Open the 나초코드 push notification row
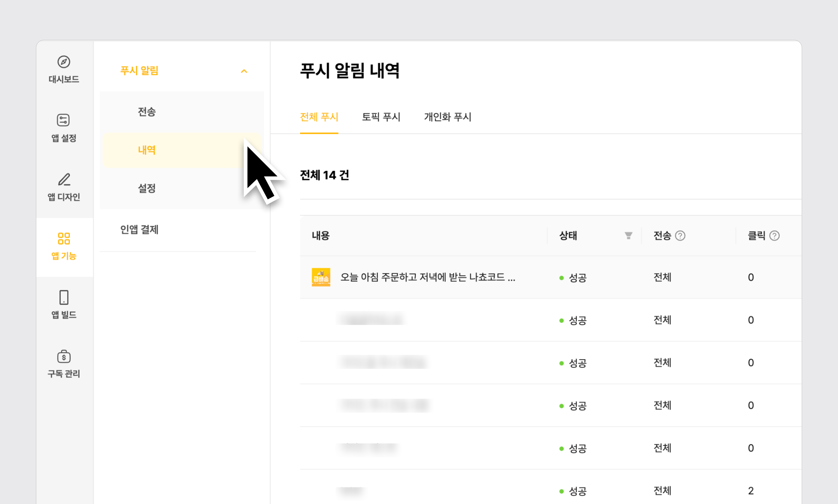 (x=428, y=277)
